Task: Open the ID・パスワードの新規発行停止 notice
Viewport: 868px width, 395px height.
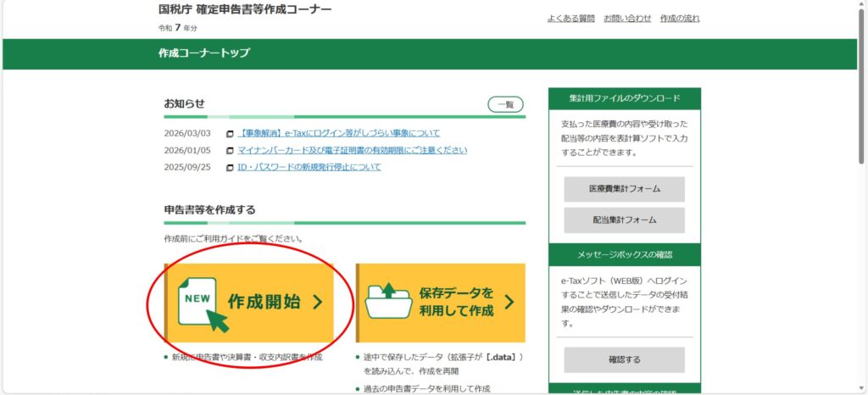Action: tap(309, 167)
